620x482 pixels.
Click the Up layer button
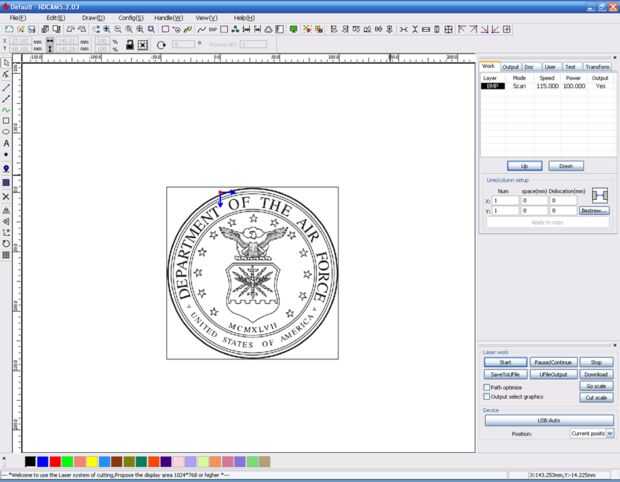tap(525, 166)
